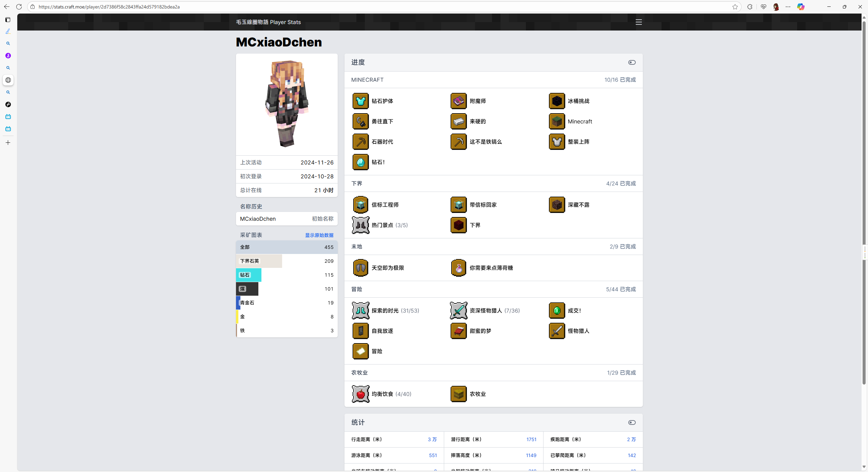868x472 pixels.
Task: Click the sweet dreams bed icon
Action: point(458,331)
